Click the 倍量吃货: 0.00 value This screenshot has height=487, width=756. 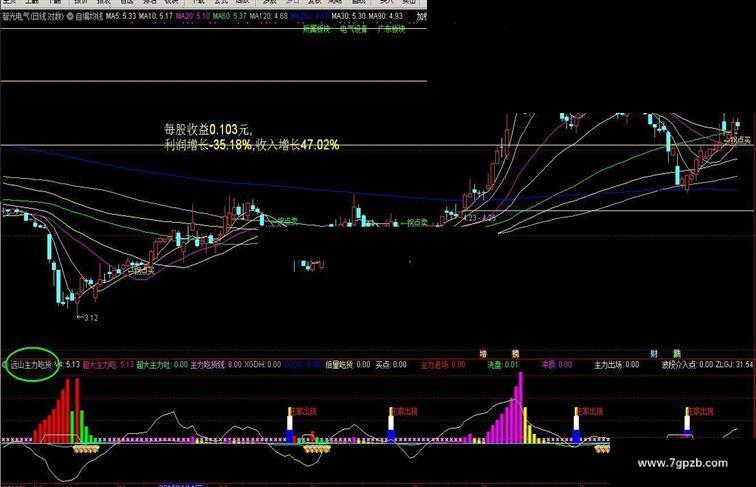coord(348,365)
